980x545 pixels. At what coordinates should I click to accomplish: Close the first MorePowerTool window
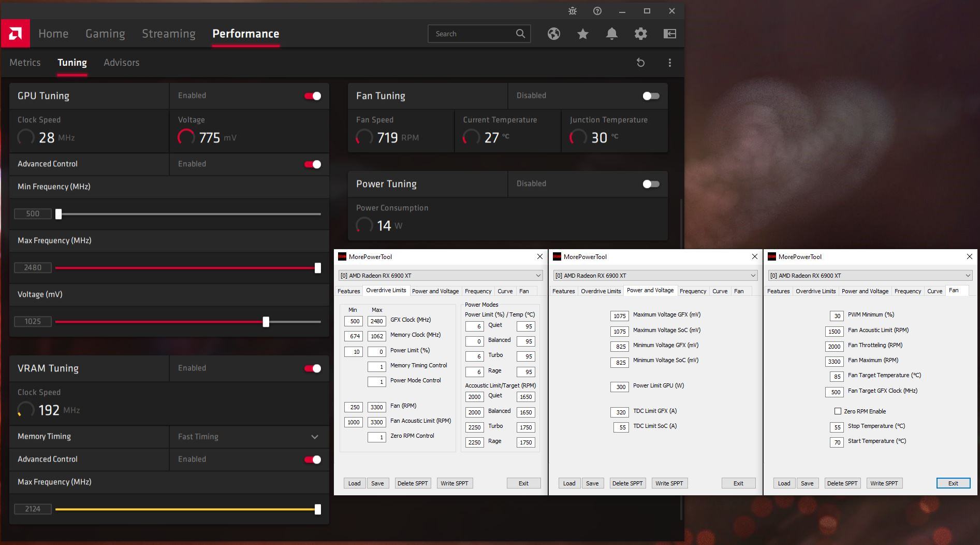pyautogui.click(x=540, y=256)
